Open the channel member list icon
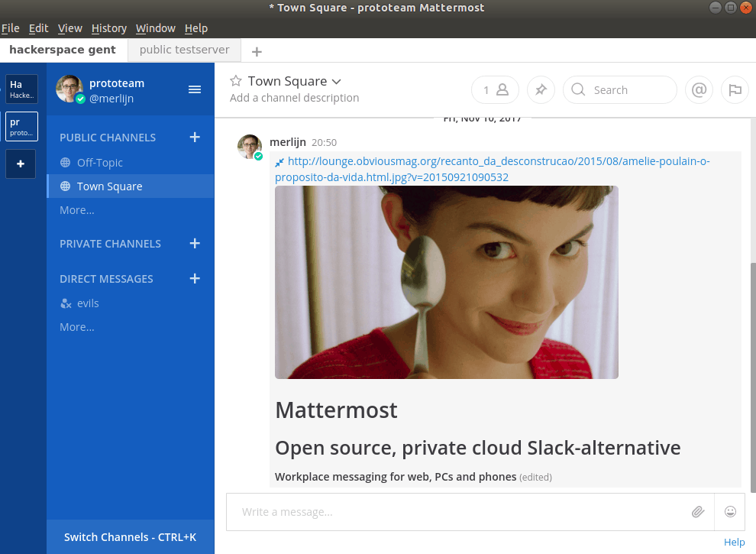756x554 pixels. 495,89
